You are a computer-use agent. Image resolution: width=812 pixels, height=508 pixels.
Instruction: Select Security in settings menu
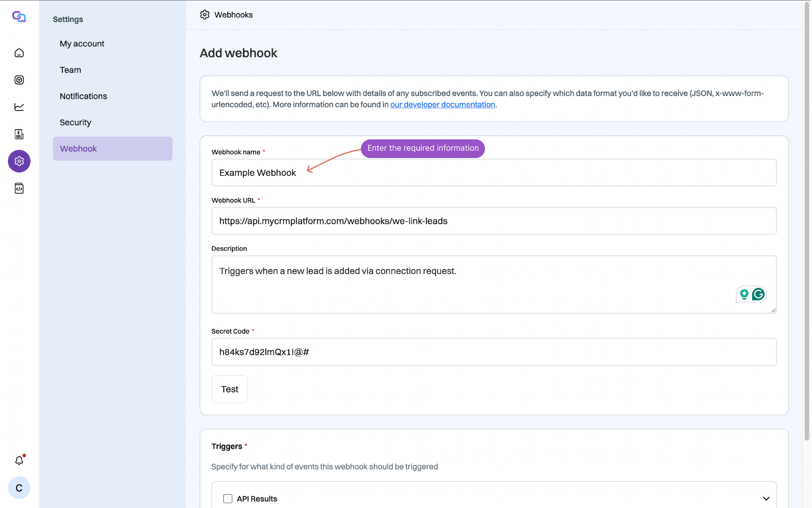point(76,122)
